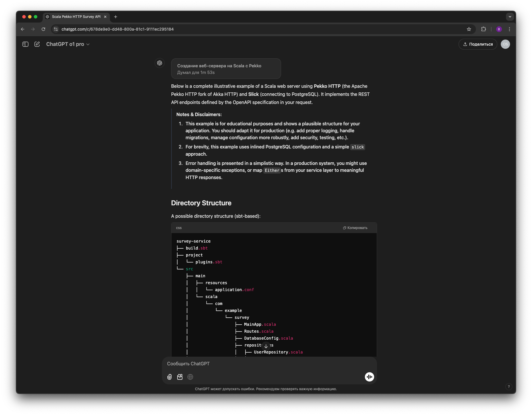
Task: Focus the 'Сообщить ChatGPT' message field
Action: (x=269, y=364)
